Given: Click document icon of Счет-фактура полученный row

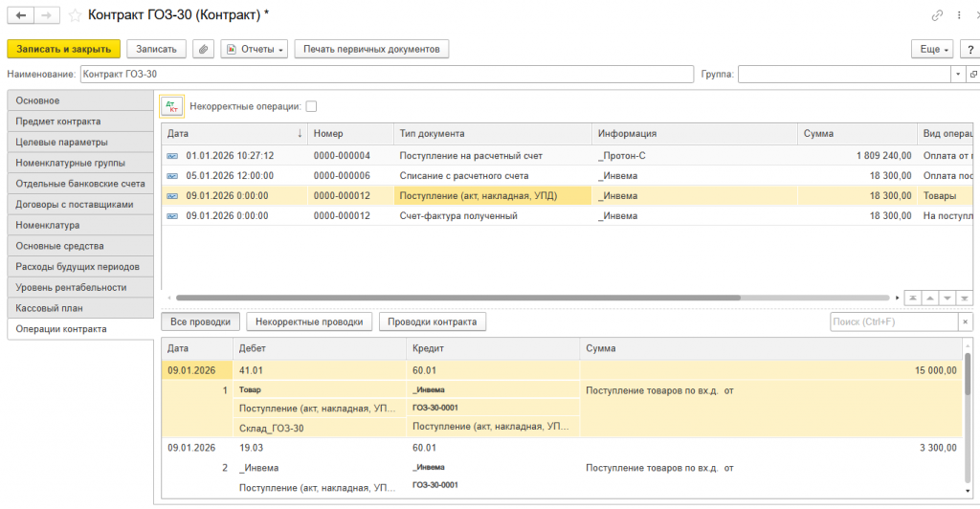Looking at the screenshot, I should tap(172, 215).
